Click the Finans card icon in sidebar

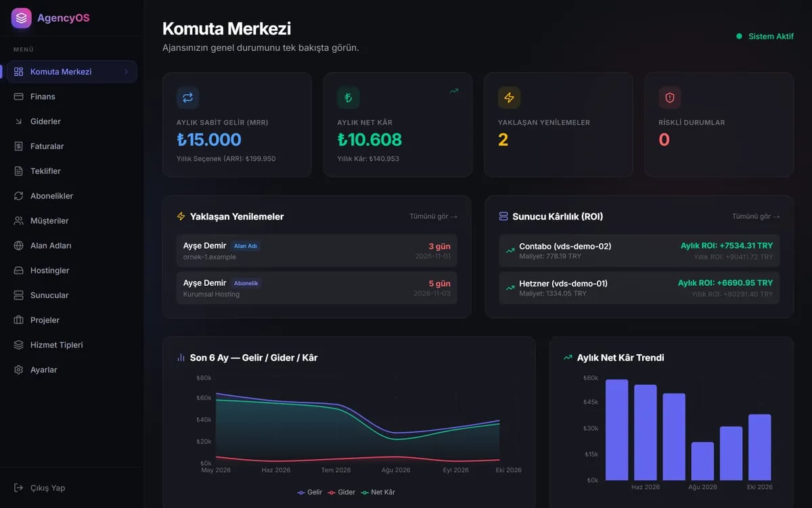coord(19,97)
